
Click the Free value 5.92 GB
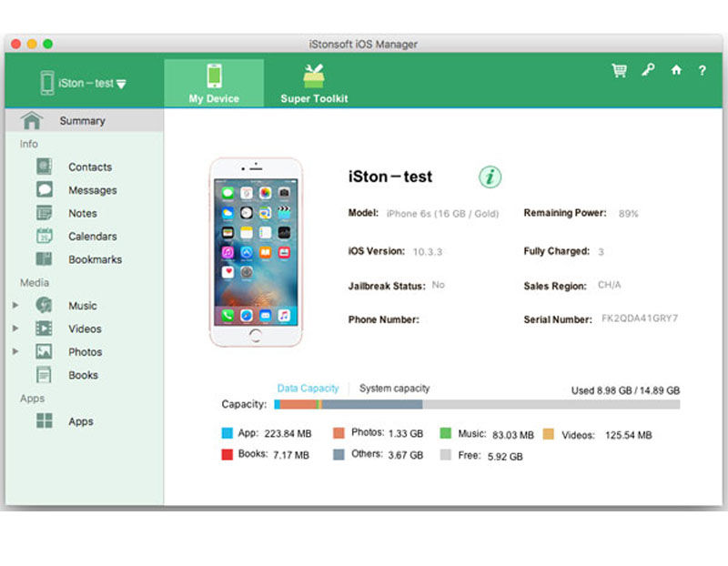point(505,457)
